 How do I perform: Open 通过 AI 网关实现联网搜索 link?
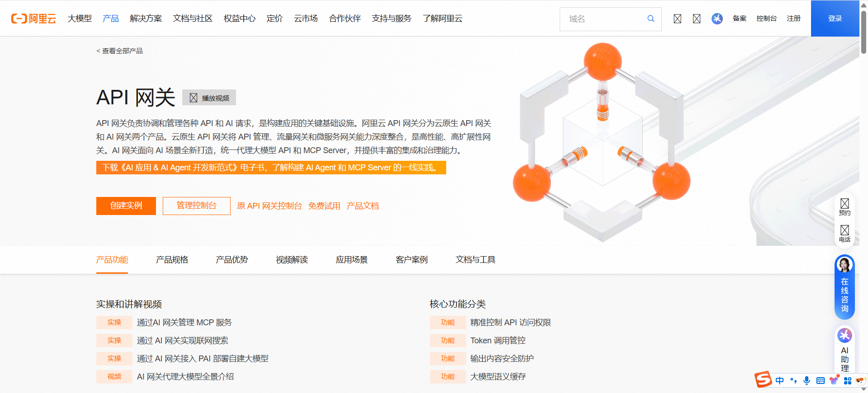[x=183, y=341]
